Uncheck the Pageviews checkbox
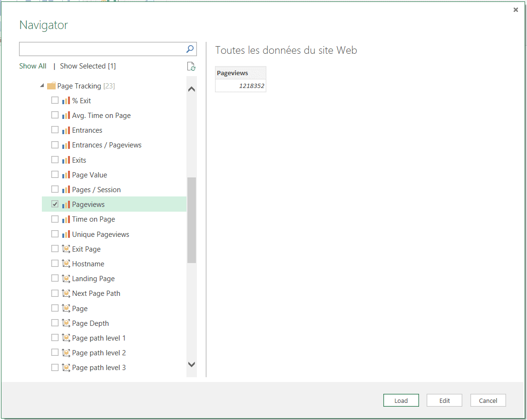Viewport: 527px width, 420px height. 55,204
